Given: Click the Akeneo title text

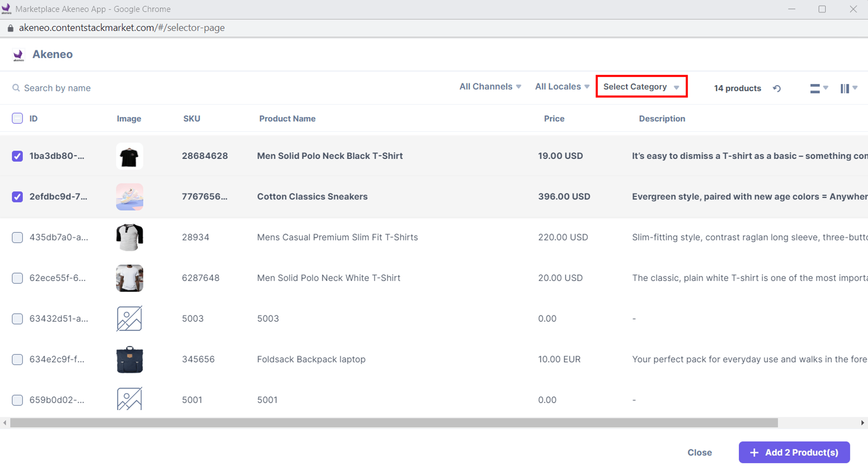Looking at the screenshot, I should point(52,54).
